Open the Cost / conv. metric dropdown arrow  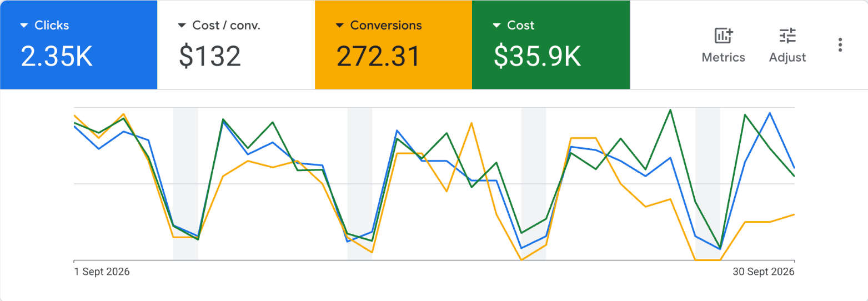[x=182, y=26]
